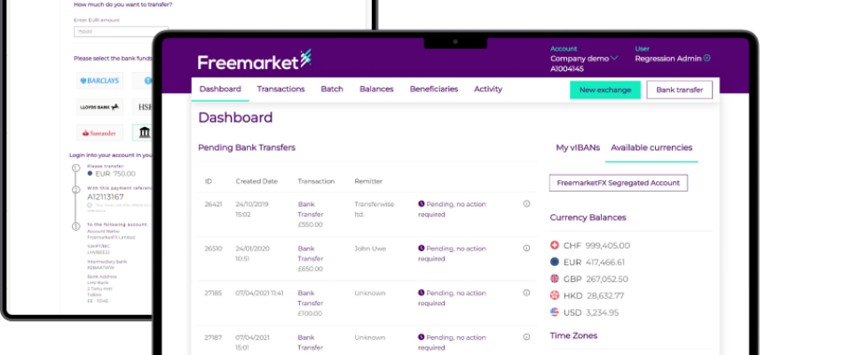
Task: Click remitter John Uwe
Action: tap(370, 248)
